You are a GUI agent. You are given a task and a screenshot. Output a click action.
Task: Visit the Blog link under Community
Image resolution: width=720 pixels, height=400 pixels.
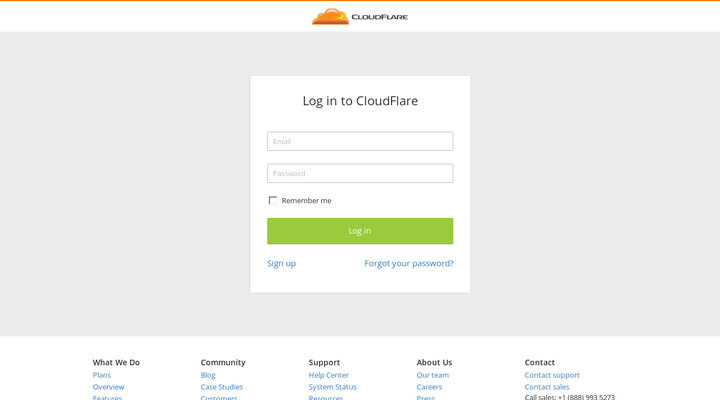[208, 376]
